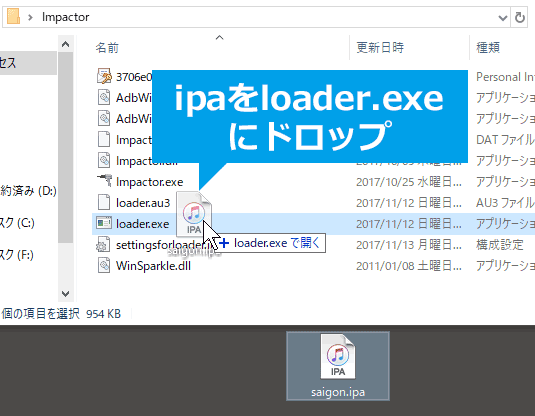Select the highlighted セス item in navigation pane
Image resolution: width=535 pixels, height=416 pixels.
pos(28,63)
